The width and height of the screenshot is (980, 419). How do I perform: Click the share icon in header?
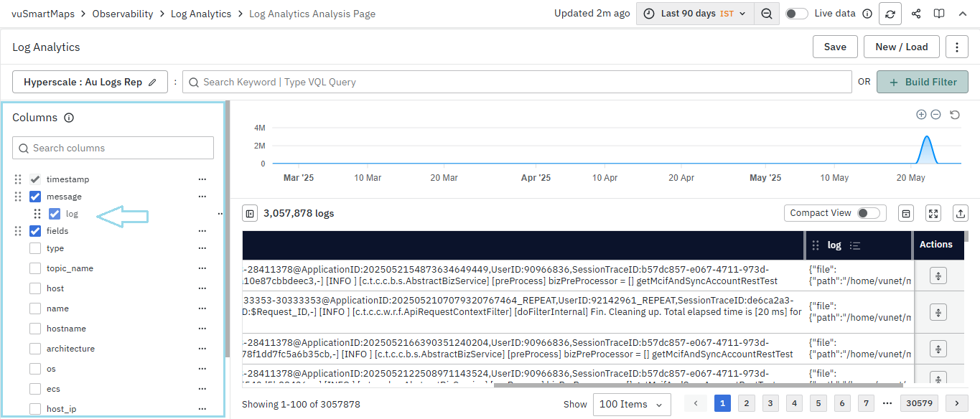click(916, 14)
